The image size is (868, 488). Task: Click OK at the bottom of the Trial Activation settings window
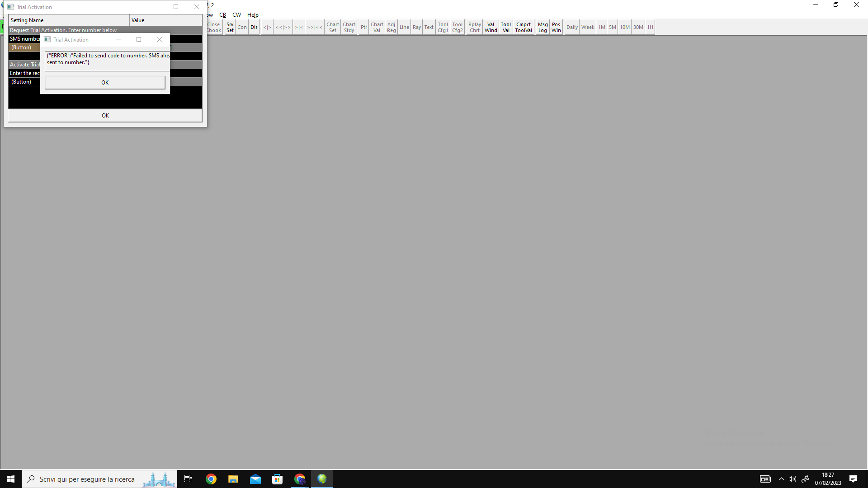click(105, 116)
